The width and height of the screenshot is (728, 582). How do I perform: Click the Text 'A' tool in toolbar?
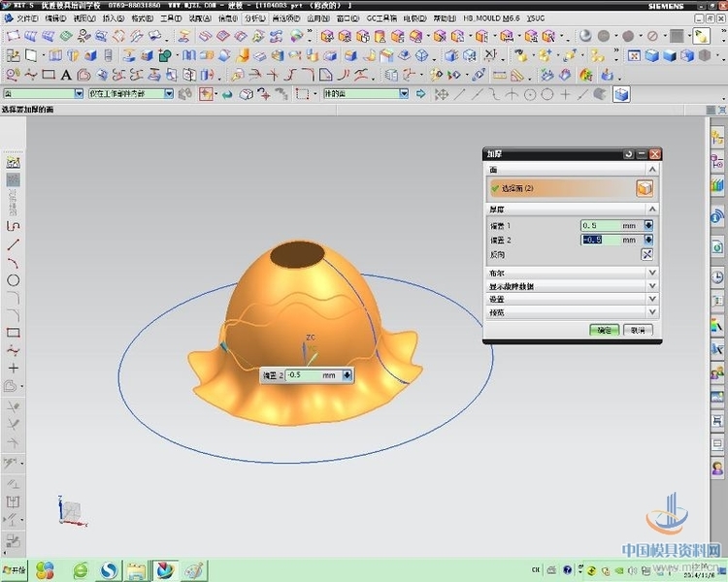click(66, 75)
